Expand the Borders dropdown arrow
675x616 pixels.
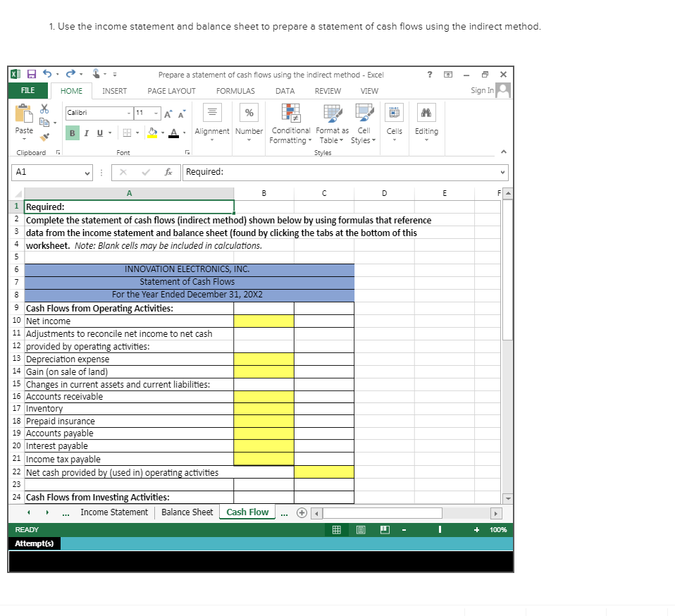pos(138,133)
